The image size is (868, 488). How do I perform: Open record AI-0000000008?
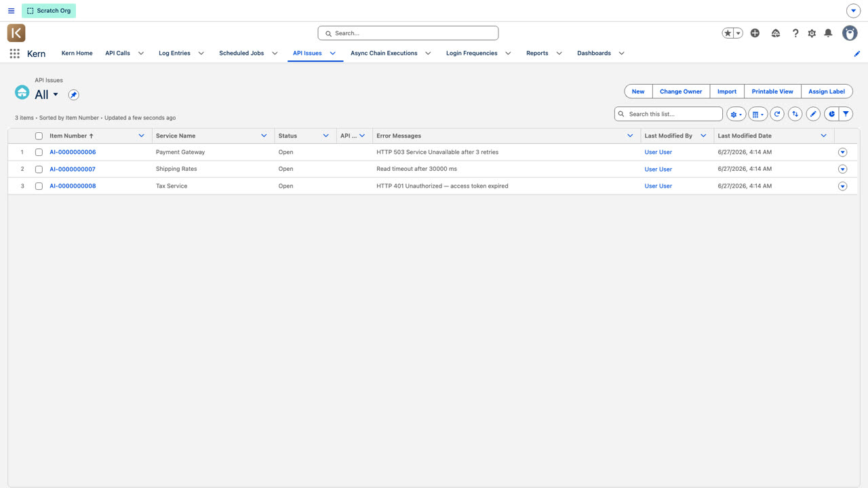click(73, 186)
